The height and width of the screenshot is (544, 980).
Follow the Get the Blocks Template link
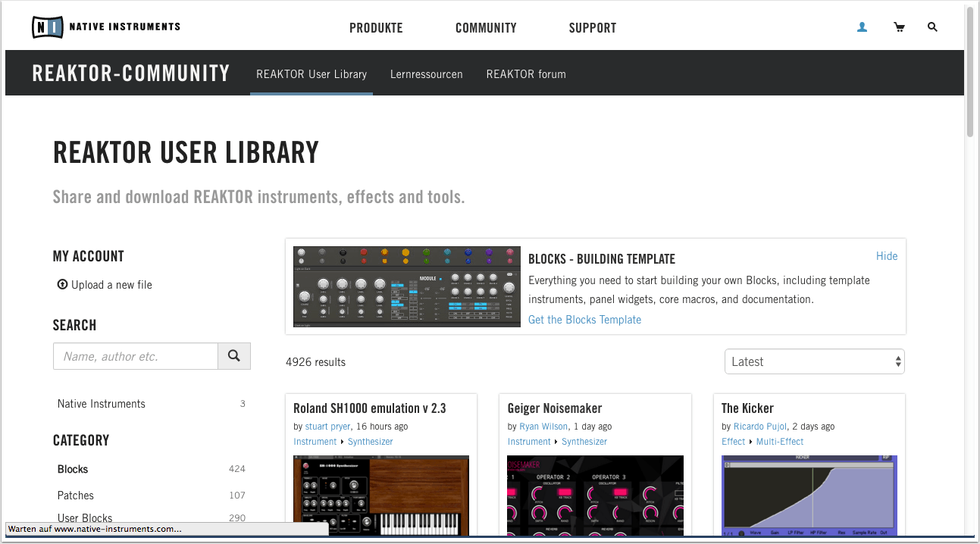coord(584,320)
